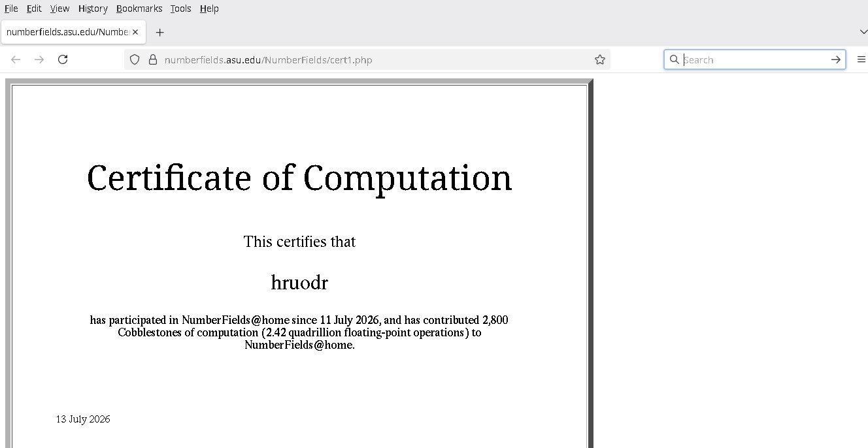The width and height of the screenshot is (868, 448).
Task: Click the text 'This certifies that'
Action: 299,242
